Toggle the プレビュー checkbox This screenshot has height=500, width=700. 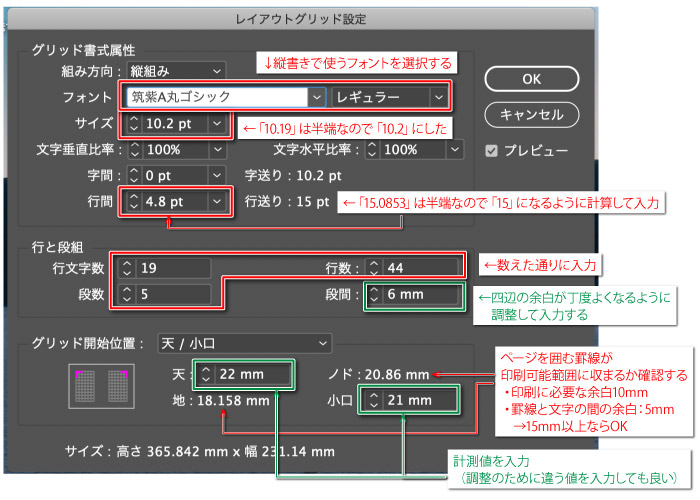click(x=491, y=151)
